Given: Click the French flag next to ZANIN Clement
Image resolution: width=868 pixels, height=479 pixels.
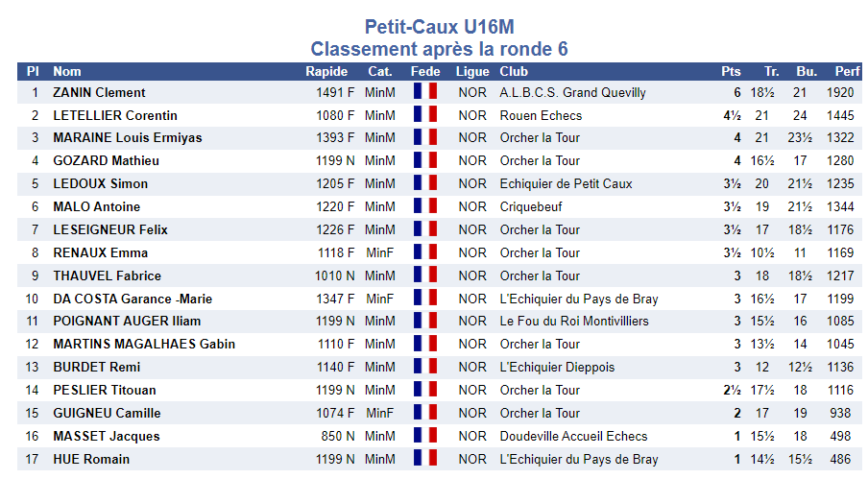Looking at the screenshot, I should pyautogui.click(x=424, y=92).
